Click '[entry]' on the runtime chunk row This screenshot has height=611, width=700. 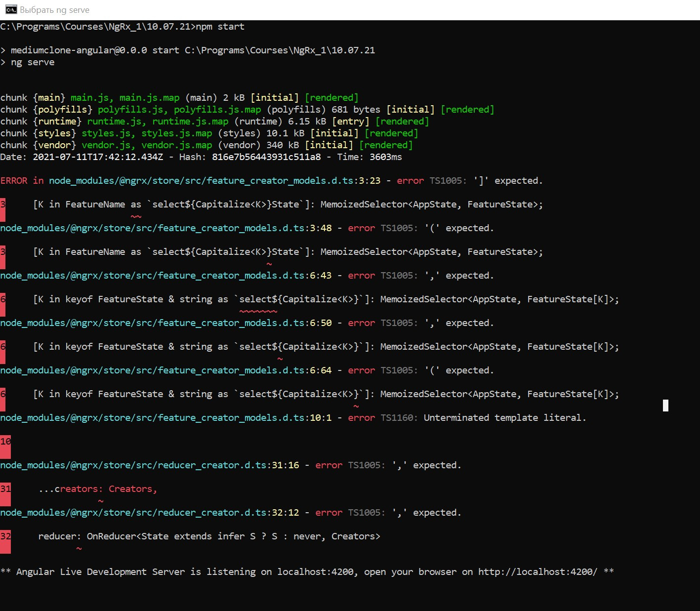coord(351,122)
